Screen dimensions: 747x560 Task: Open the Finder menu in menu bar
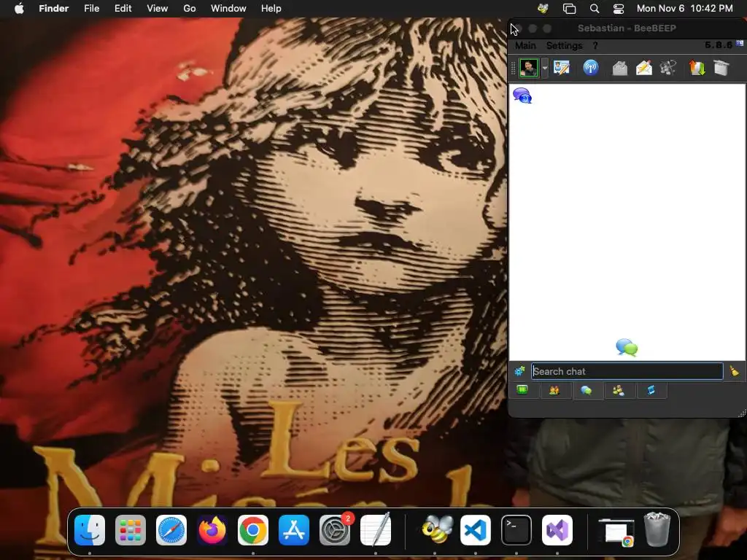point(54,9)
